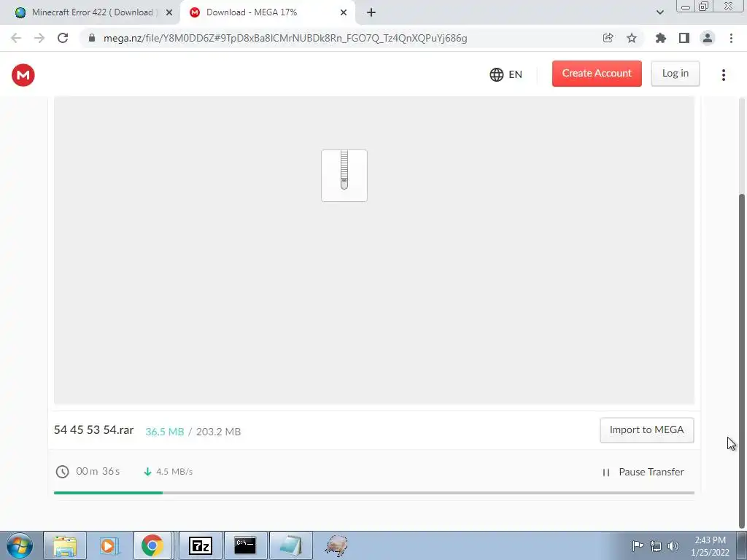The width and height of the screenshot is (747, 560).
Task: Click the archive file zip thumbnail
Action: coord(344,176)
